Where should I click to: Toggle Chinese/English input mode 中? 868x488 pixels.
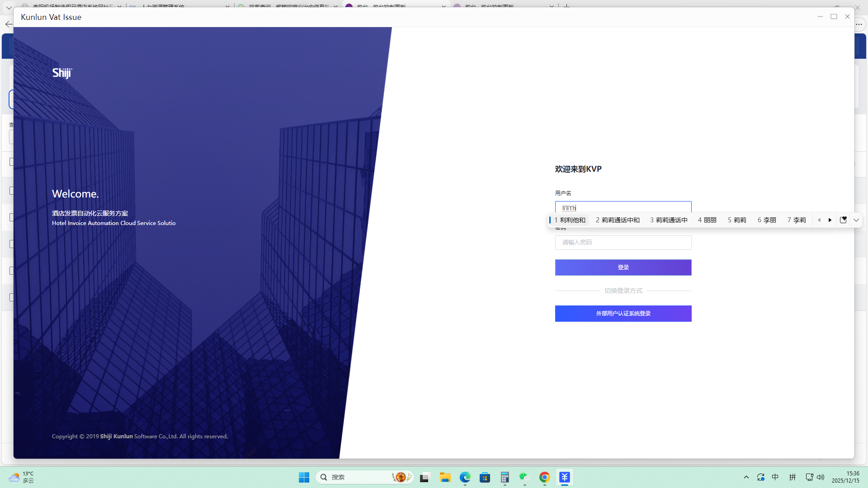point(775,477)
